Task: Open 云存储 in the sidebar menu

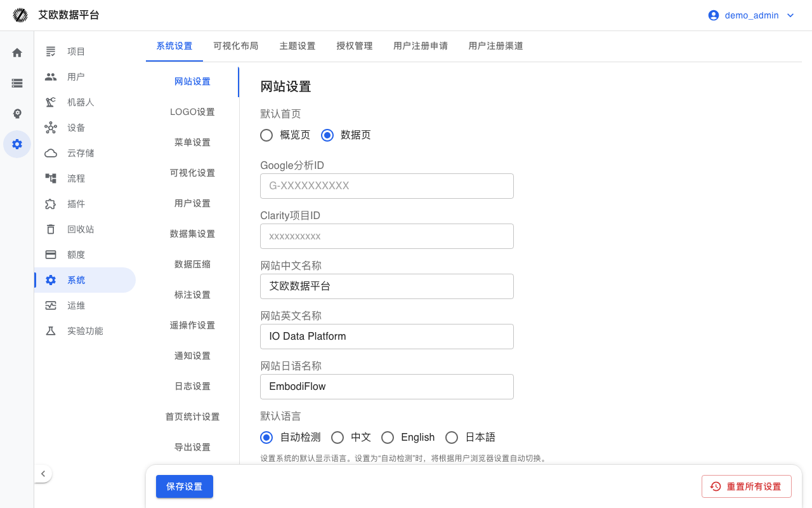Action: (85, 153)
